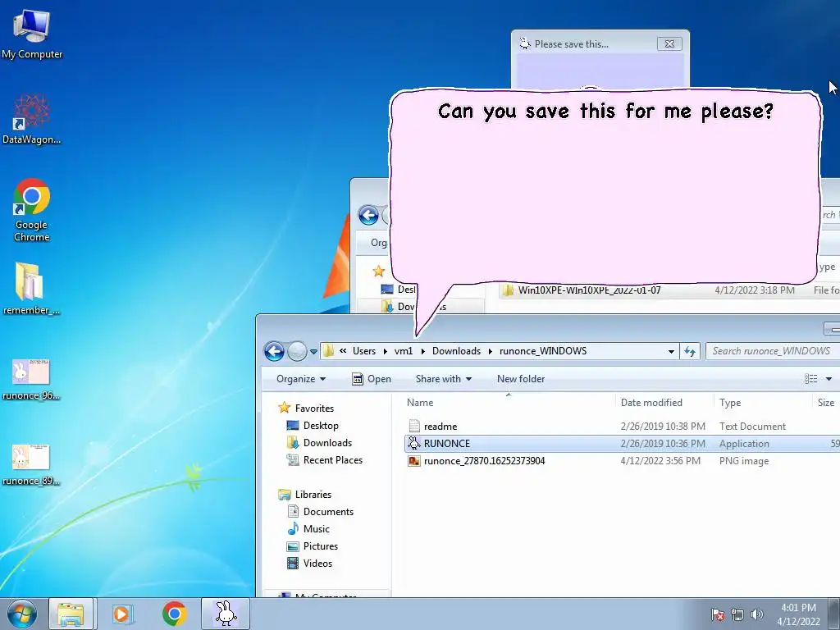840x630 pixels.
Task: Open the Organize menu
Action: pyautogui.click(x=301, y=379)
